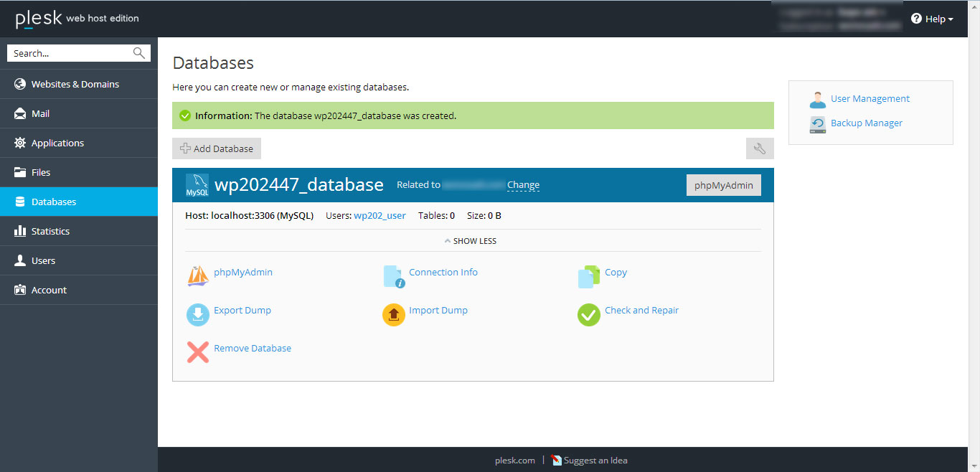Image resolution: width=980 pixels, height=472 pixels.
Task: Click the Add Database button
Action: pyautogui.click(x=217, y=148)
